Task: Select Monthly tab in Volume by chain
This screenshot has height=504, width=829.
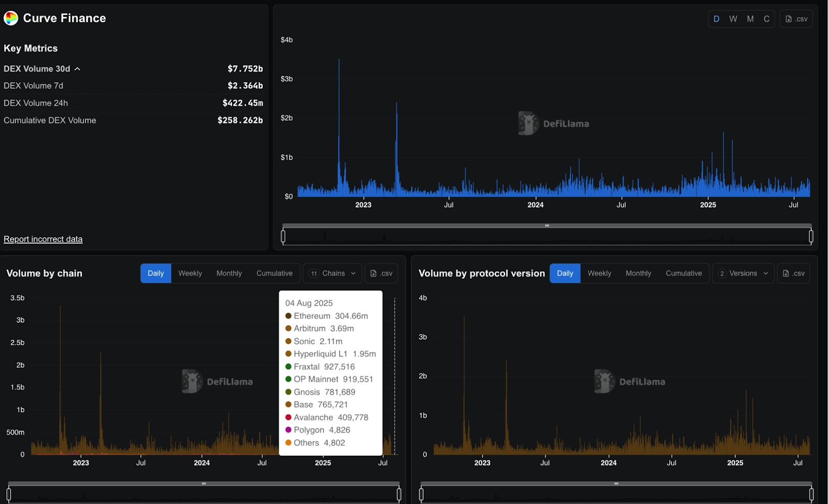Action: click(x=229, y=273)
